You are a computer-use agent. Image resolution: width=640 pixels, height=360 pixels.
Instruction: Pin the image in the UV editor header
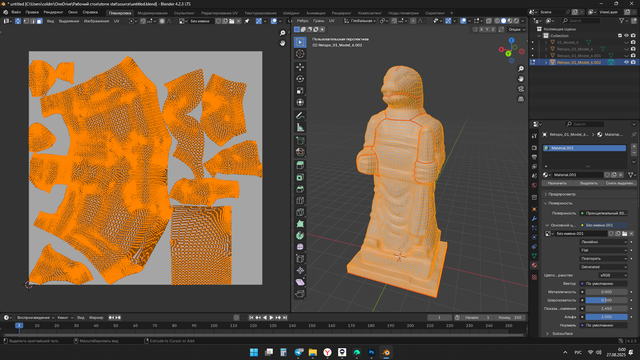pyautogui.click(x=247, y=21)
